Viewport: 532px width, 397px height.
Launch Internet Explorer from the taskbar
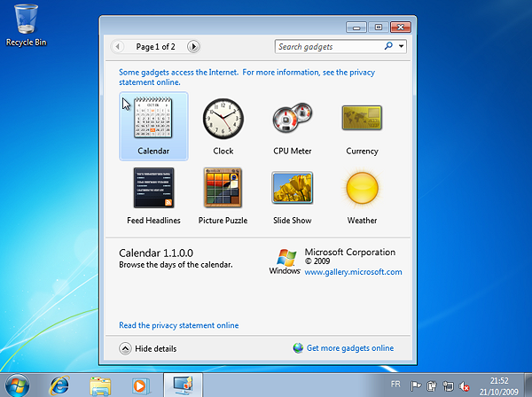[x=61, y=385]
